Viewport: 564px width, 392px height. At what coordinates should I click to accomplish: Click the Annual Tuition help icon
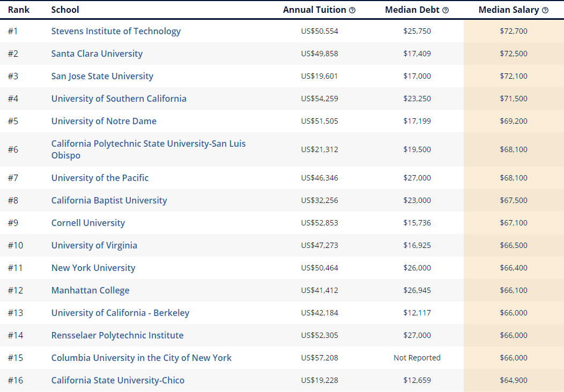tap(352, 10)
